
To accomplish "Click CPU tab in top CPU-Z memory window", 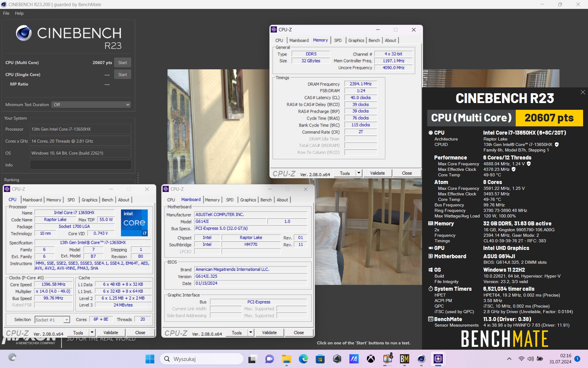I will coord(279,40).
